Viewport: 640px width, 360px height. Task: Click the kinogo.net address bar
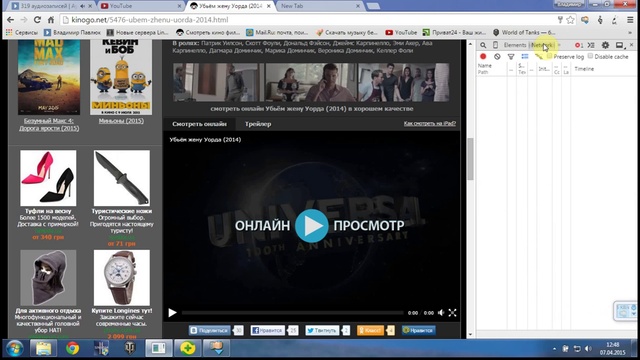(x=310, y=20)
